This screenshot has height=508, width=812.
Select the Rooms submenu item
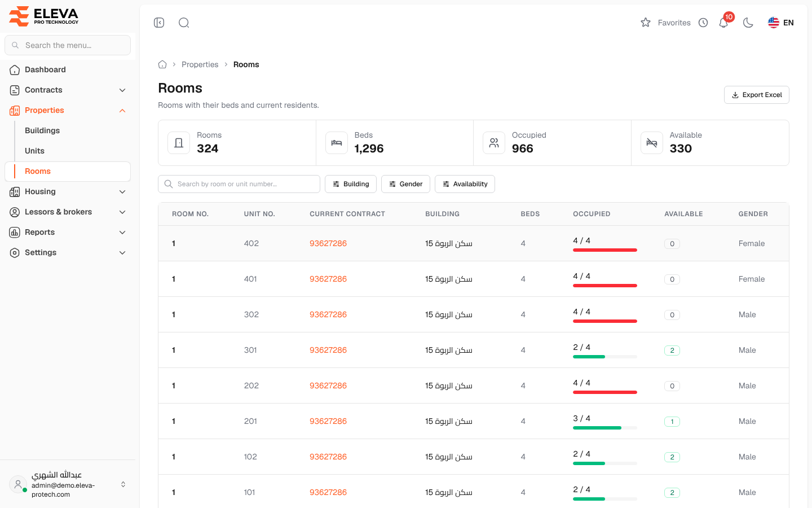click(68, 172)
